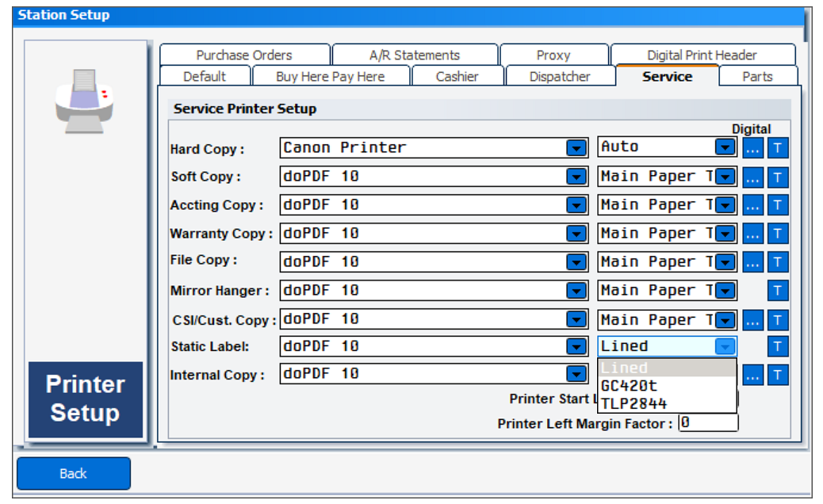823x504 pixels.
Task: Click the T button in Hard Copy row
Action: click(x=778, y=148)
